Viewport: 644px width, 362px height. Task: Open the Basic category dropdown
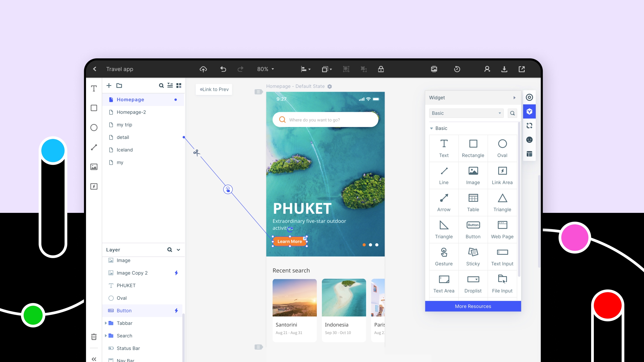466,113
